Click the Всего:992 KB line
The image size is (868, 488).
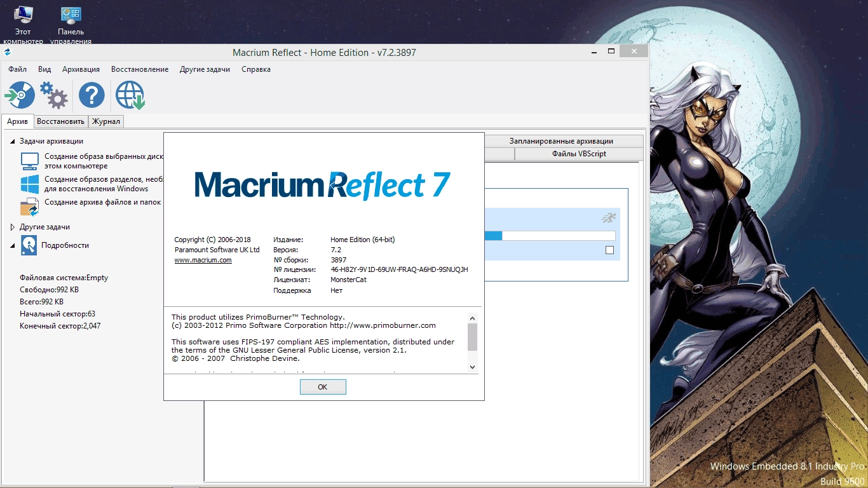coord(41,302)
